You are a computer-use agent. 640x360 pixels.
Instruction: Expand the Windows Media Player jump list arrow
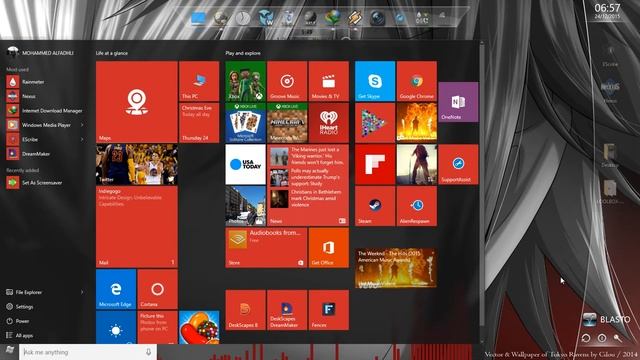82,125
